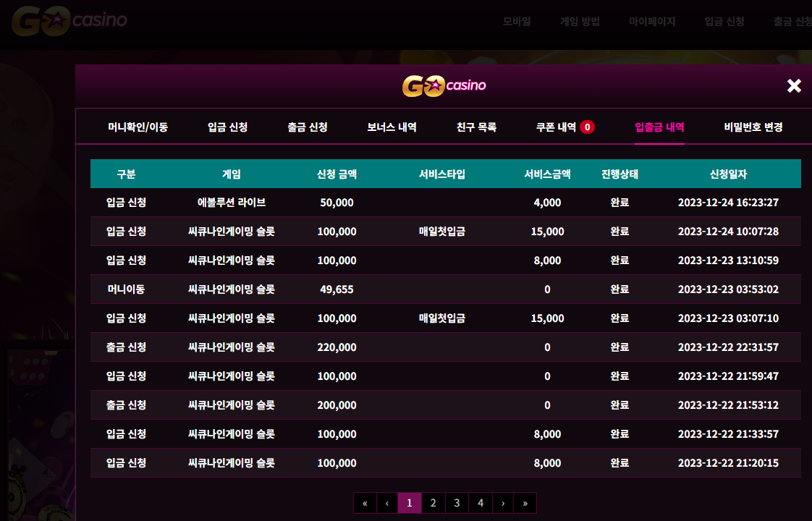Select the 비밀번호 변경 tab

(x=753, y=127)
